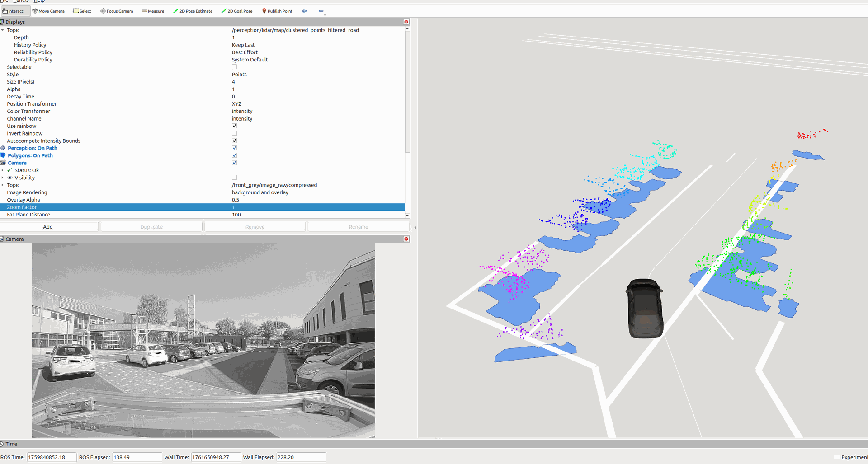The width and height of the screenshot is (868, 464).
Task: Activate the Move Camera tool
Action: tap(48, 11)
